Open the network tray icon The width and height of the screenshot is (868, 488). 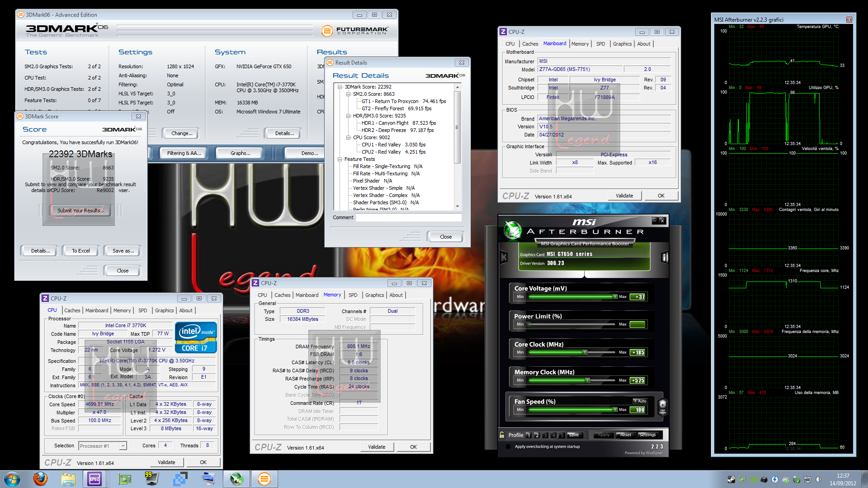click(807, 479)
